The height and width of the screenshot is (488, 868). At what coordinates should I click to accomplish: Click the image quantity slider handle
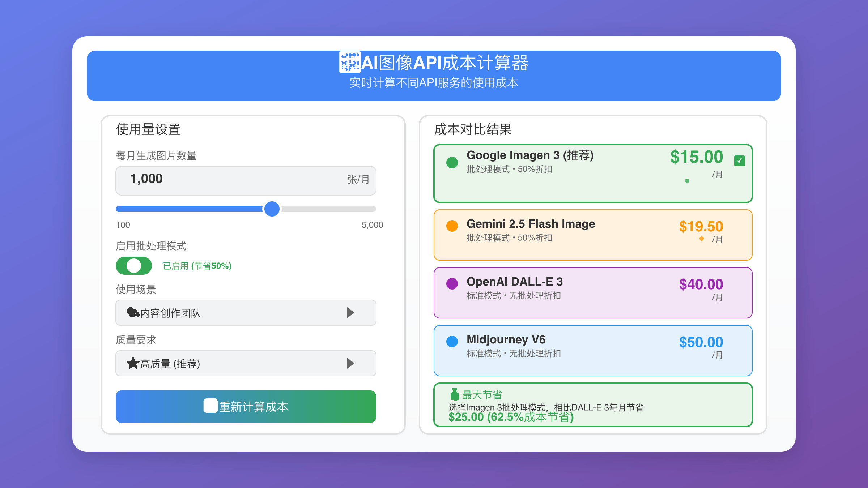point(272,209)
